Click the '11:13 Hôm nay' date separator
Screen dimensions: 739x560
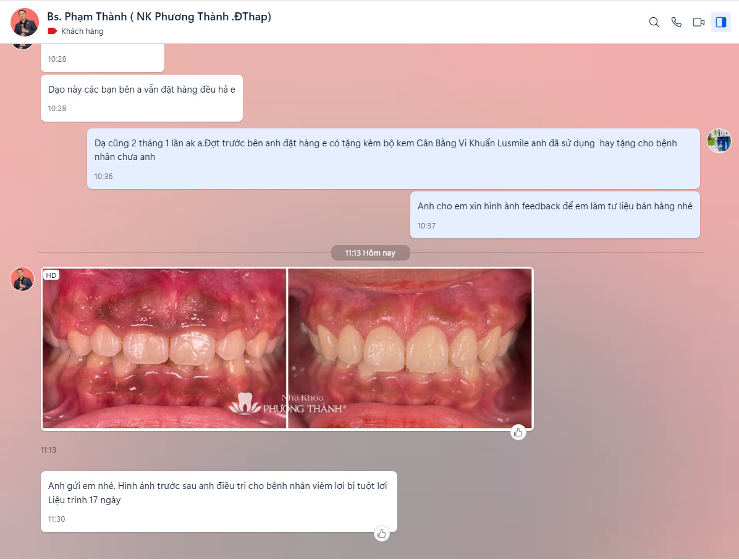click(370, 253)
